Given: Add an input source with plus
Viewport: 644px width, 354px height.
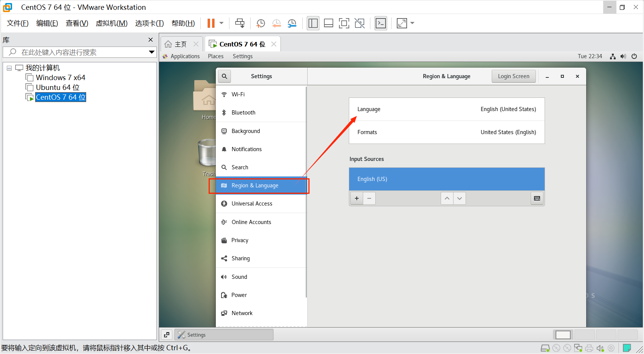Looking at the screenshot, I should click(357, 198).
